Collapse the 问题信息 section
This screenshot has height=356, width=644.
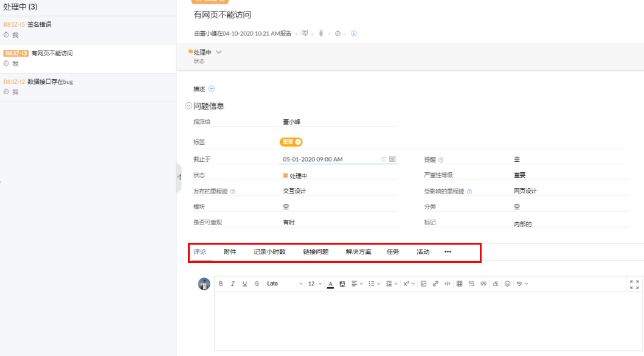click(189, 106)
